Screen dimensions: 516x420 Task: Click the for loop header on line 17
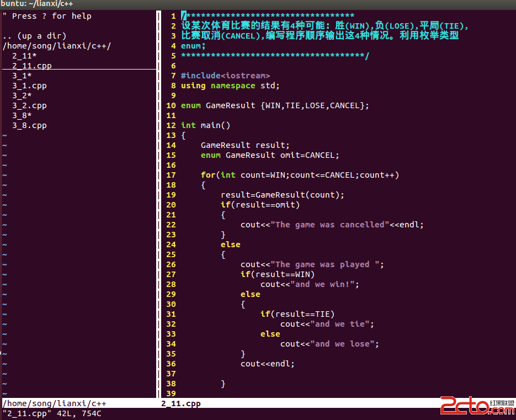pyautogui.click(x=300, y=175)
